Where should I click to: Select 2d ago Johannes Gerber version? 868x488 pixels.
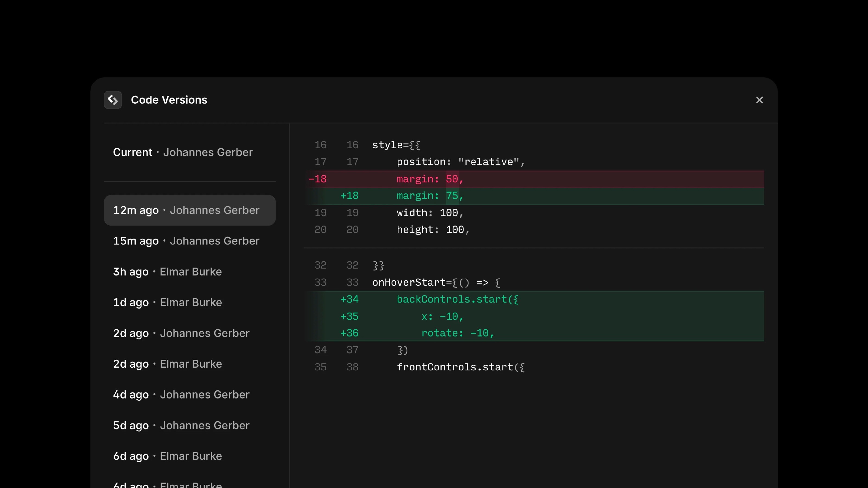point(189,333)
